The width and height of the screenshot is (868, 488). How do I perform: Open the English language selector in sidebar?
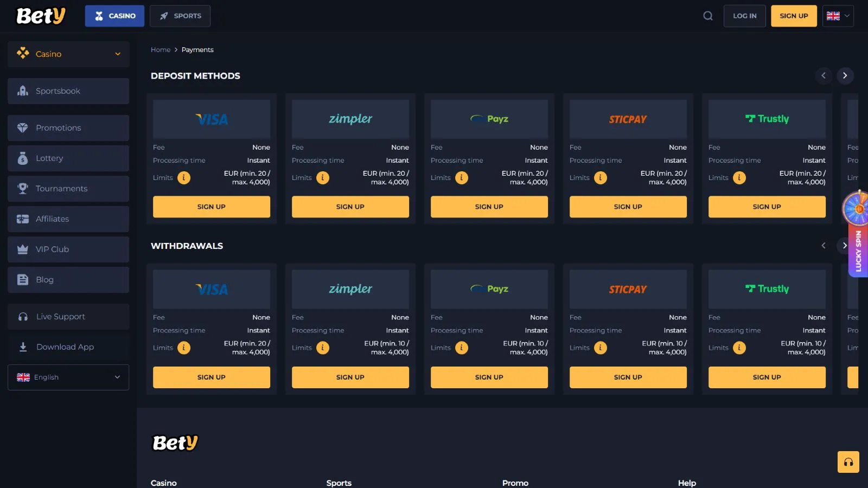pos(68,377)
